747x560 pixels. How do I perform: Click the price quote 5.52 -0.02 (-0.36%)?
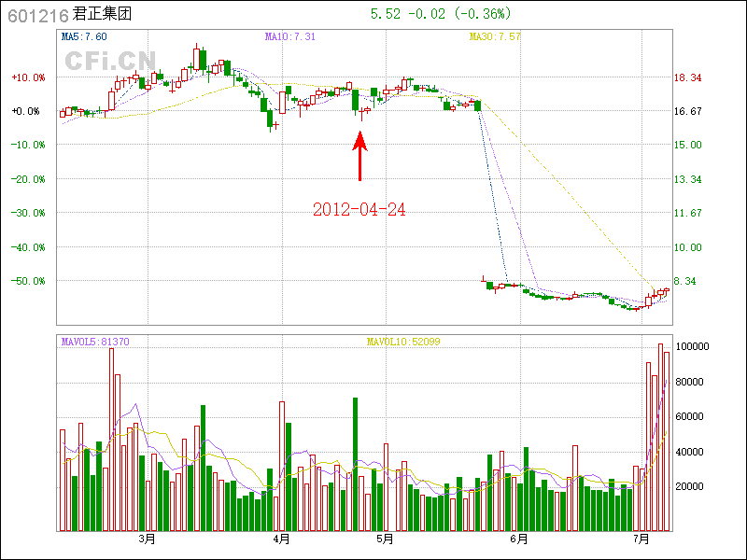click(x=441, y=14)
